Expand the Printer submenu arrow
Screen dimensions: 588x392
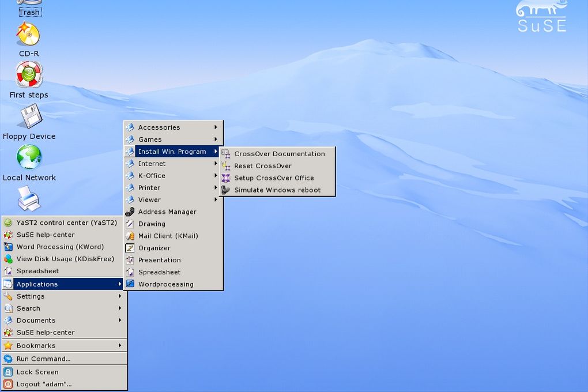pos(216,187)
